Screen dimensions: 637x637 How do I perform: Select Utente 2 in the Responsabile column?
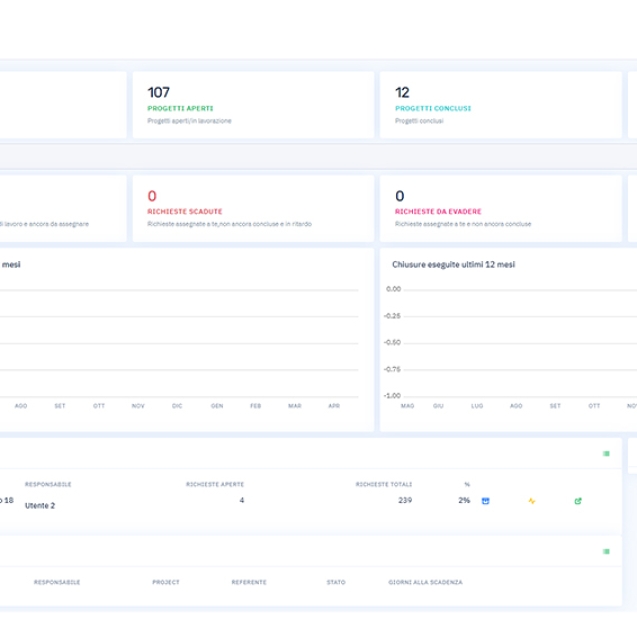point(40,506)
